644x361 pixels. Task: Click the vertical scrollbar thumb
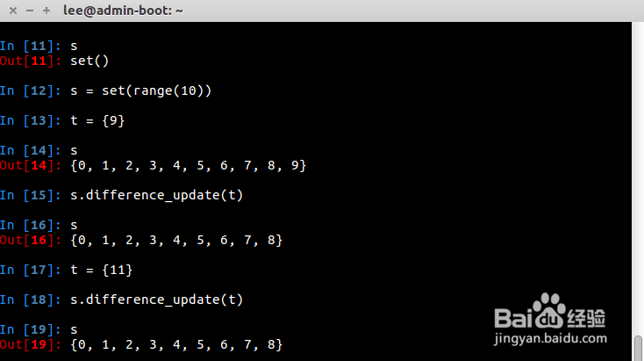click(638, 348)
